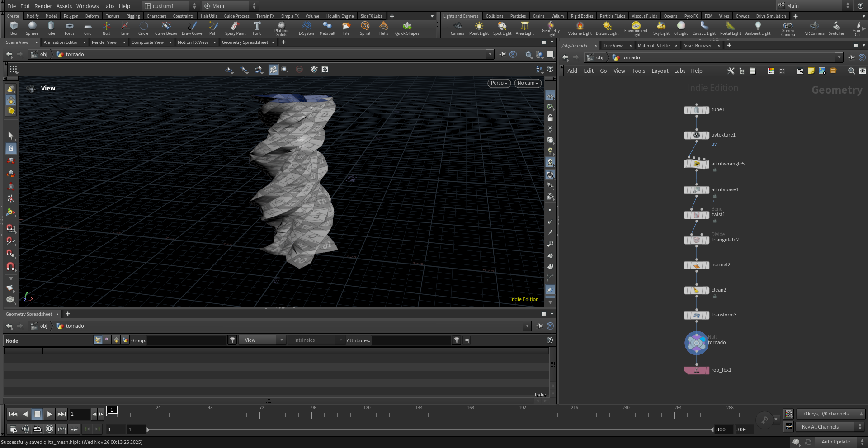Expand the No cam camera dropdown

(x=528, y=83)
